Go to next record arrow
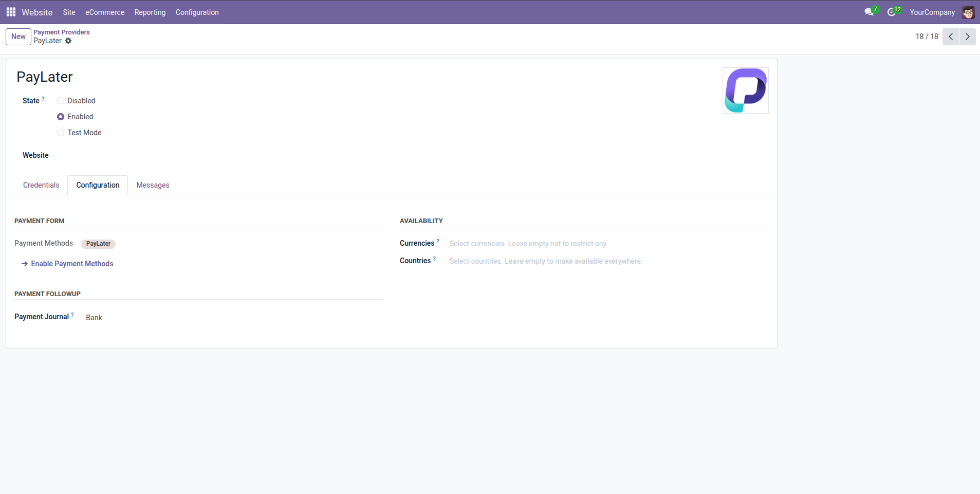 tap(968, 36)
